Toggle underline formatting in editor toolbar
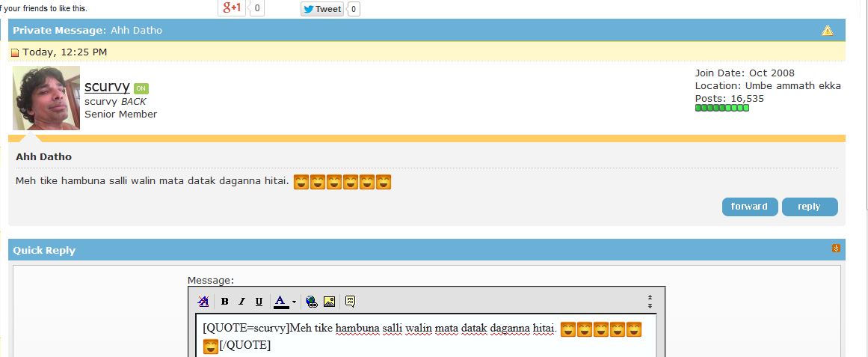868x357 pixels. 259,302
